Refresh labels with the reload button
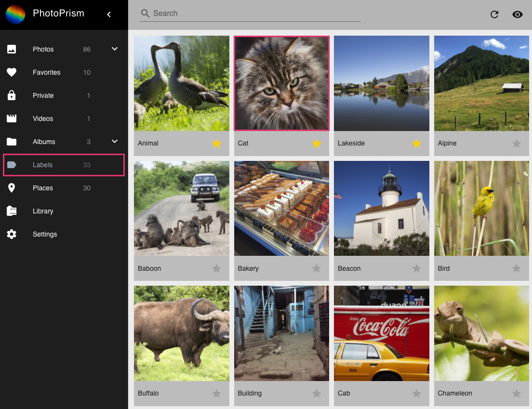532x409 pixels. [494, 14]
